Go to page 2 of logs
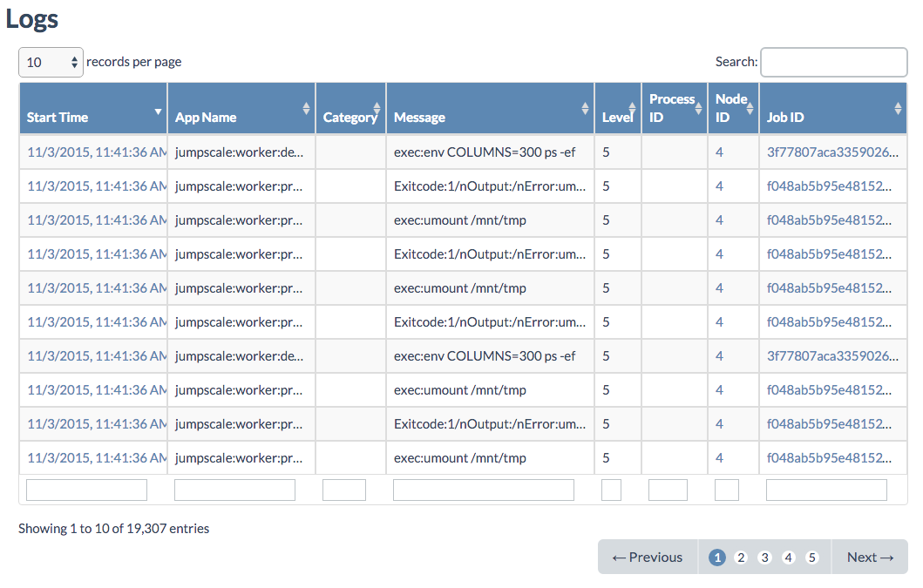The height and width of the screenshot is (588, 923). point(741,558)
